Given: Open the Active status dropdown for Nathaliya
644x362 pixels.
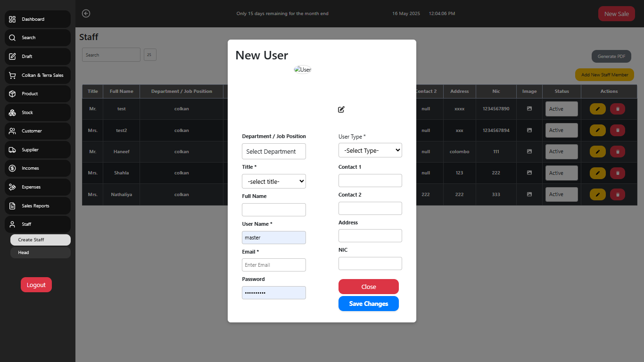Looking at the screenshot, I should tap(561, 194).
